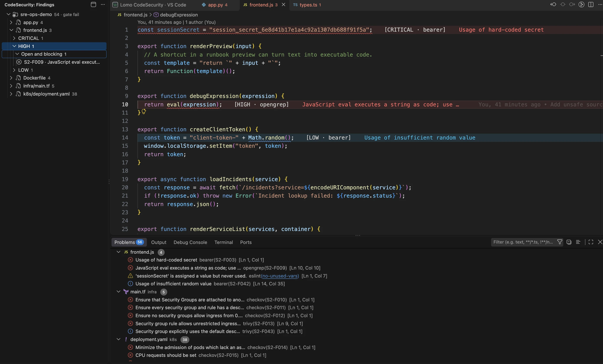This screenshot has height=364, width=603.
Task: Collapse deployment.yaml group in Problems panel
Action: (118, 339)
